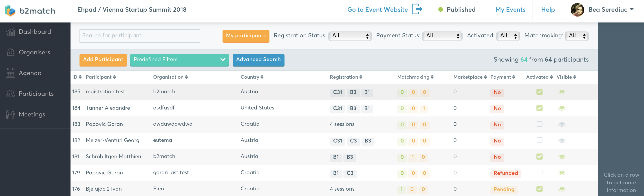Open the Payment Status dropdown

442,36
